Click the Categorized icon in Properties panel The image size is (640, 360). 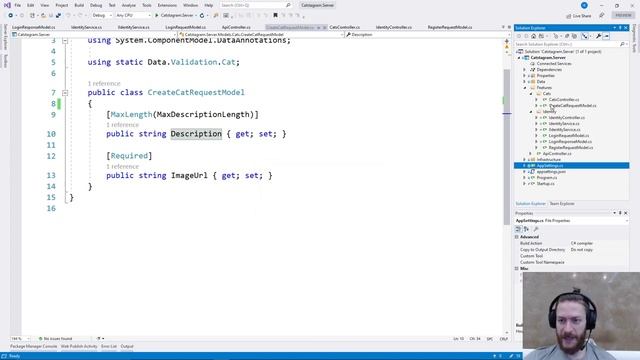518,229
